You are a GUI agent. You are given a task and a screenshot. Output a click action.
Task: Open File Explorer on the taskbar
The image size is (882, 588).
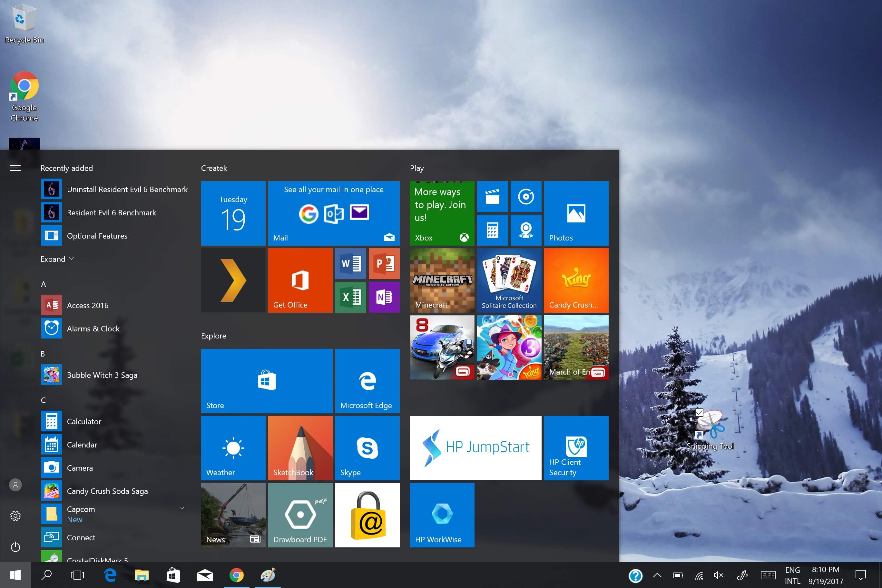point(142,575)
